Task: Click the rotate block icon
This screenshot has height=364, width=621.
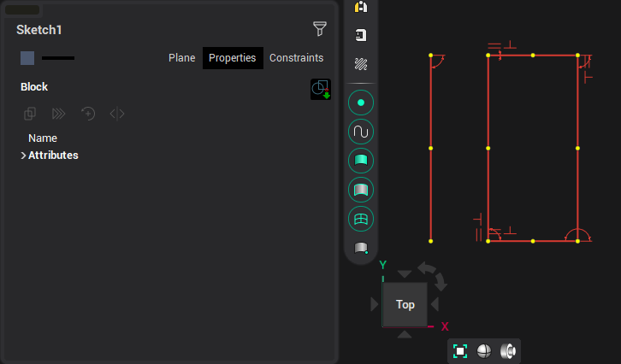Action: pos(88,113)
